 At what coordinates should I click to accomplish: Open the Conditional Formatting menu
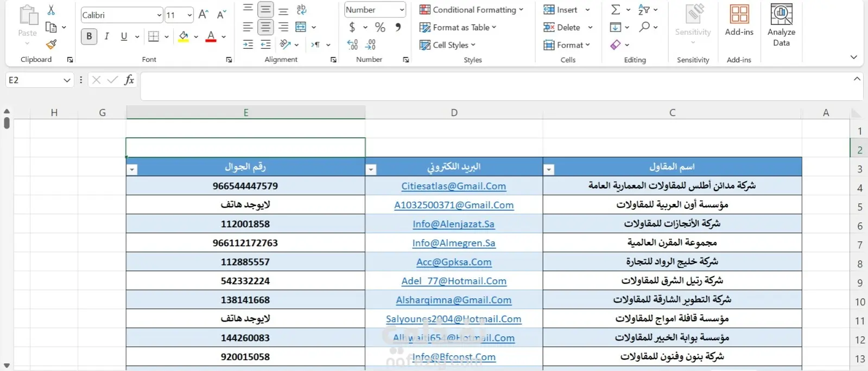pyautogui.click(x=471, y=10)
